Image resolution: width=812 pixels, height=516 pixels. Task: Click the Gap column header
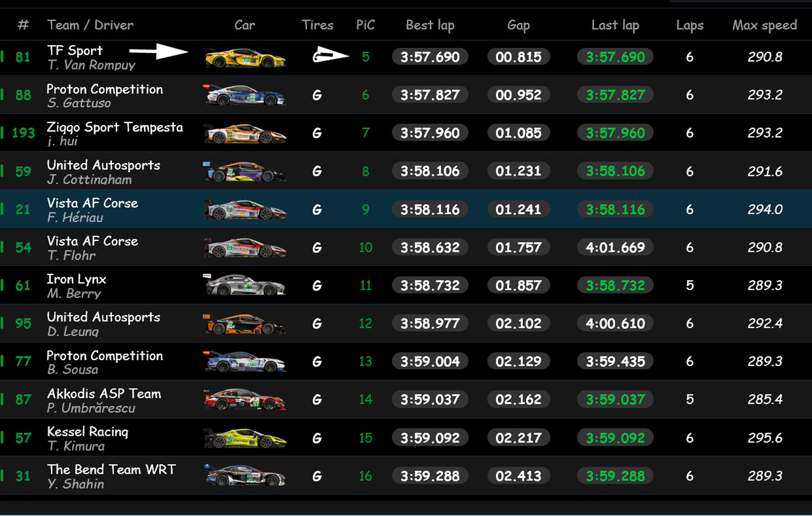pyautogui.click(x=518, y=25)
